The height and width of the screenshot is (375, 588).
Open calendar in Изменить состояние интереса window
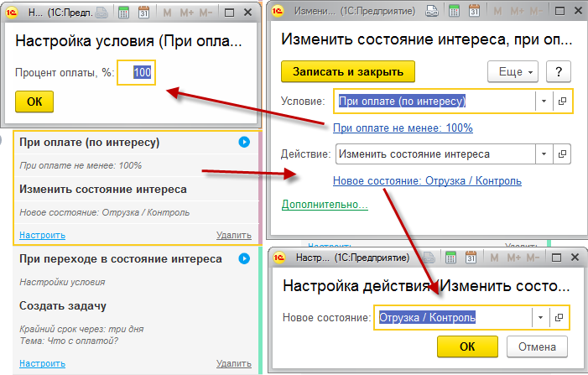click(474, 11)
